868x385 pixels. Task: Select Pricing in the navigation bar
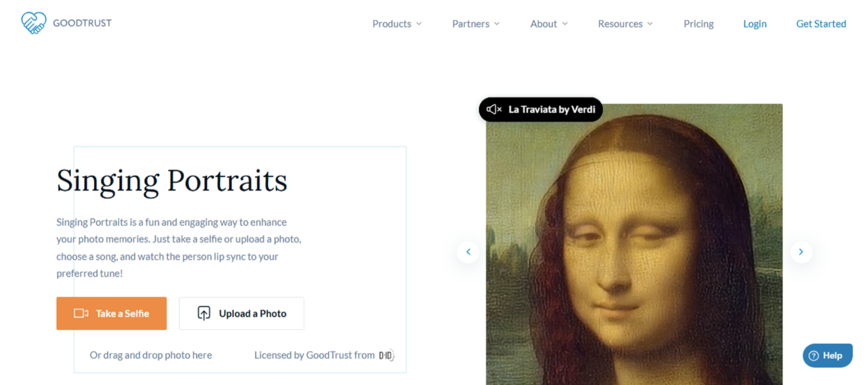tap(698, 24)
